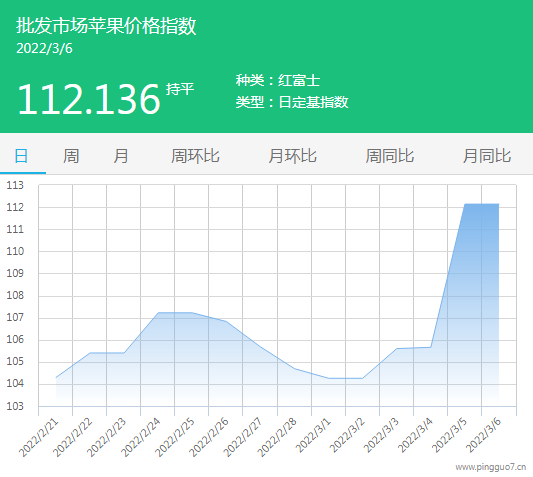This screenshot has width=533, height=477.
Task: Switch to the 周 weekly tab
Action: (71, 156)
